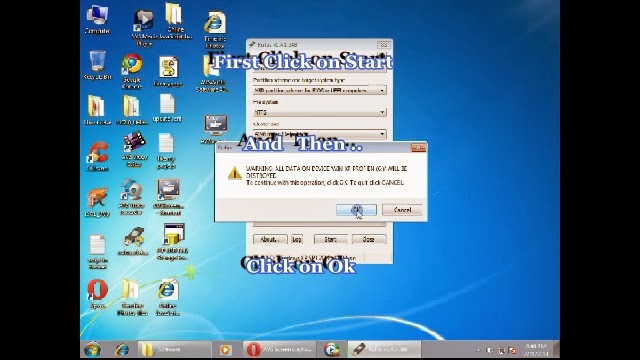Open the Timeline Photos files folder
This screenshot has width=640, height=360.
132,297
